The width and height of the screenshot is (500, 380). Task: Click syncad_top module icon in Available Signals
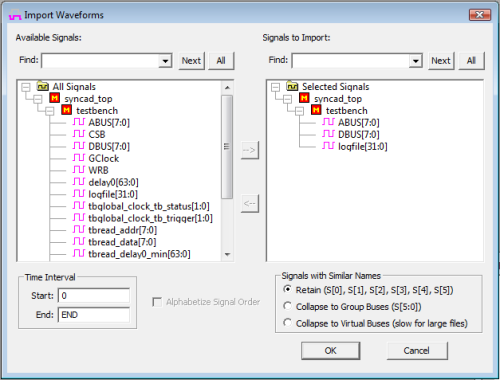point(55,98)
